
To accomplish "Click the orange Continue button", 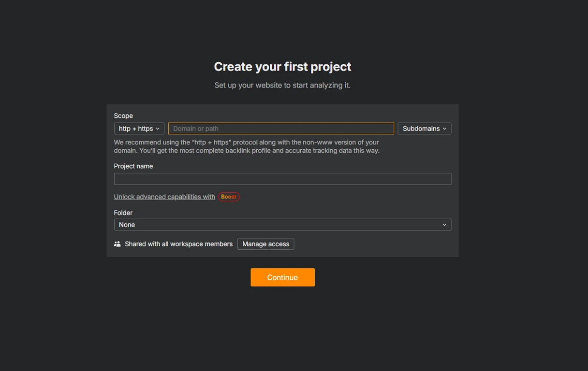I will 282,277.
